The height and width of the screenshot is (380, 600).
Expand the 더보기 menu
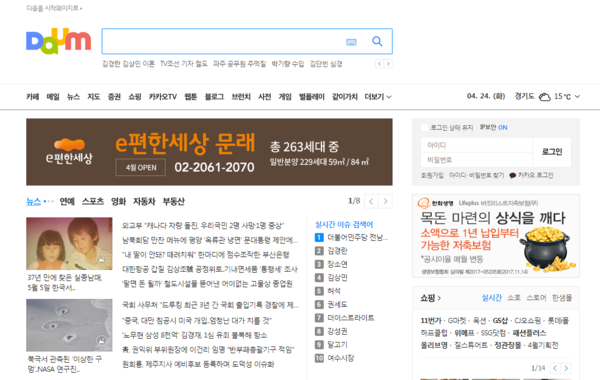pos(378,97)
